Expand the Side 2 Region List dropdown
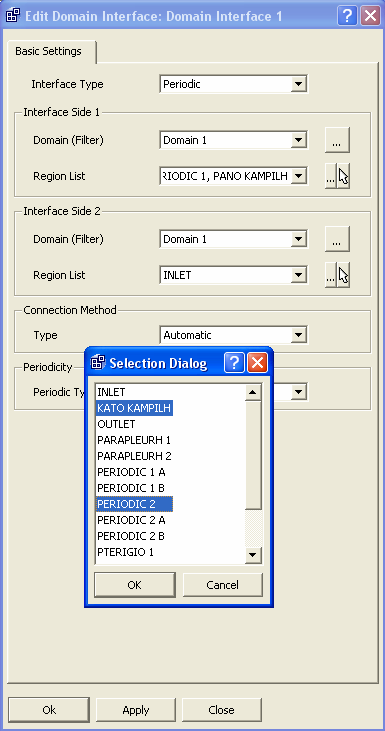The width and height of the screenshot is (385, 731). [x=298, y=275]
